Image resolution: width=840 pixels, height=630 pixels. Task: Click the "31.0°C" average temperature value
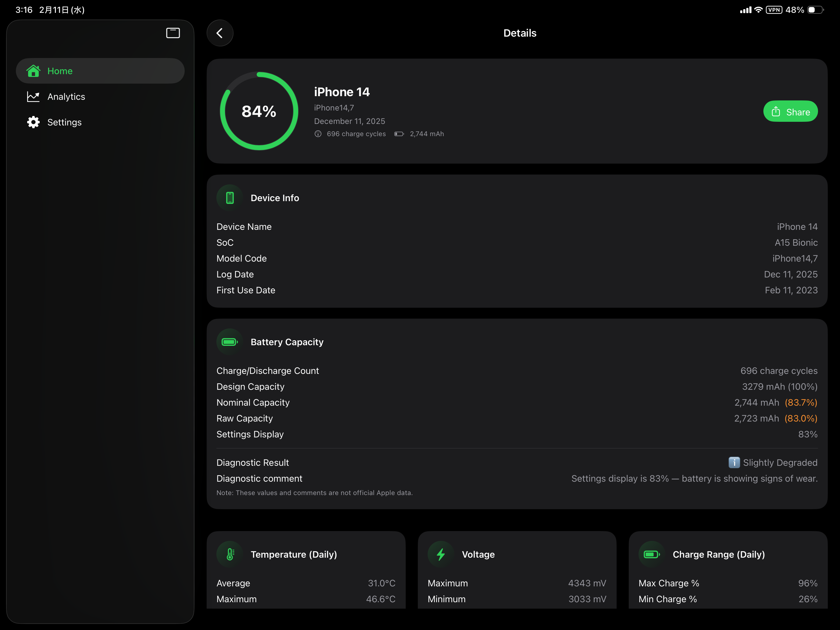click(381, 583)
